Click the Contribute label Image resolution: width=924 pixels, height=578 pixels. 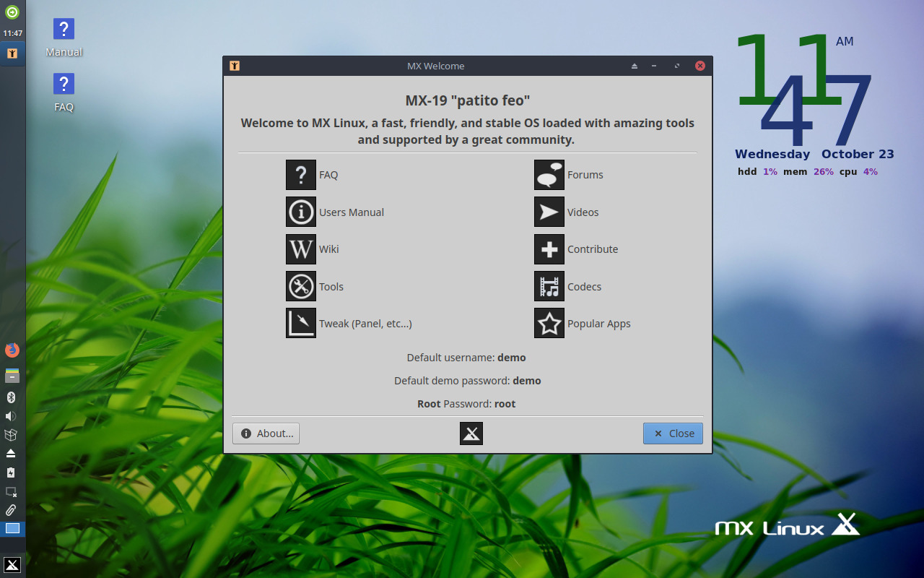[x=593, y=249]
